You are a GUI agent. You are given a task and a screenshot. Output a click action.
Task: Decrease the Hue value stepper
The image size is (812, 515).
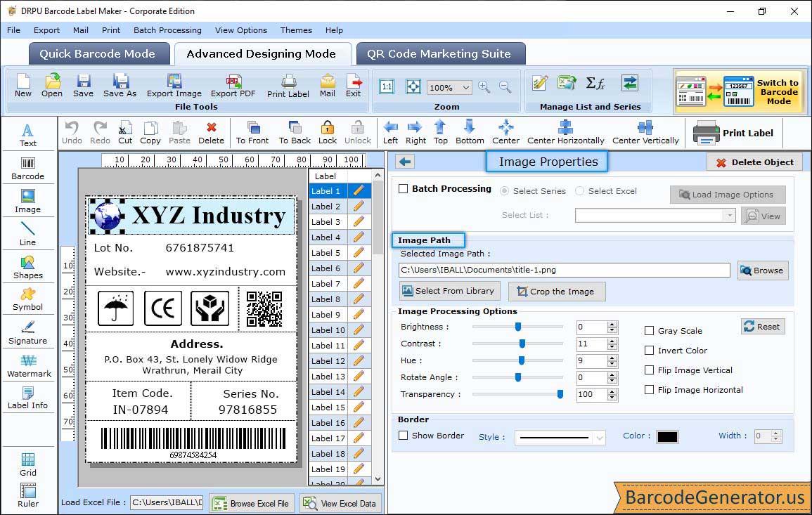[x=612, y=364]
